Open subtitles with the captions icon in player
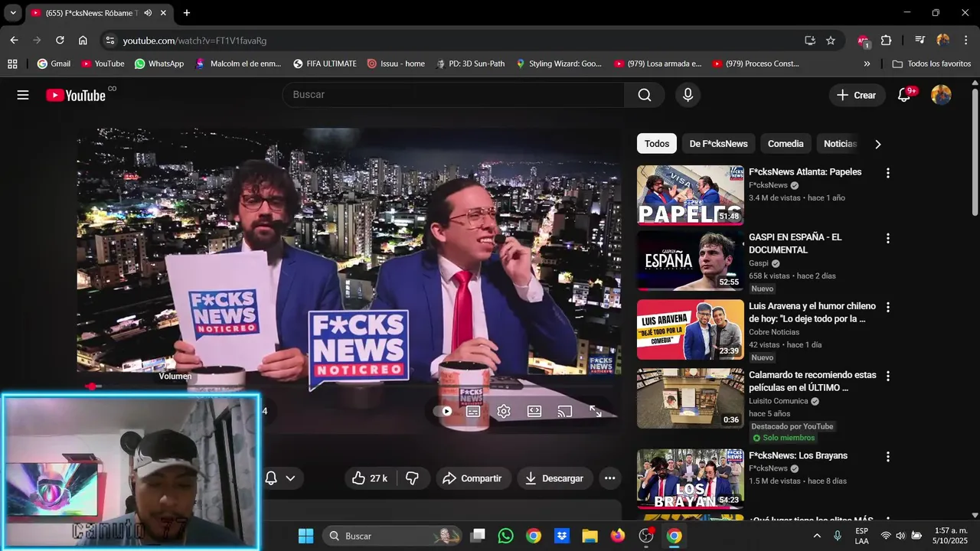980x551 pixels. 473,411
